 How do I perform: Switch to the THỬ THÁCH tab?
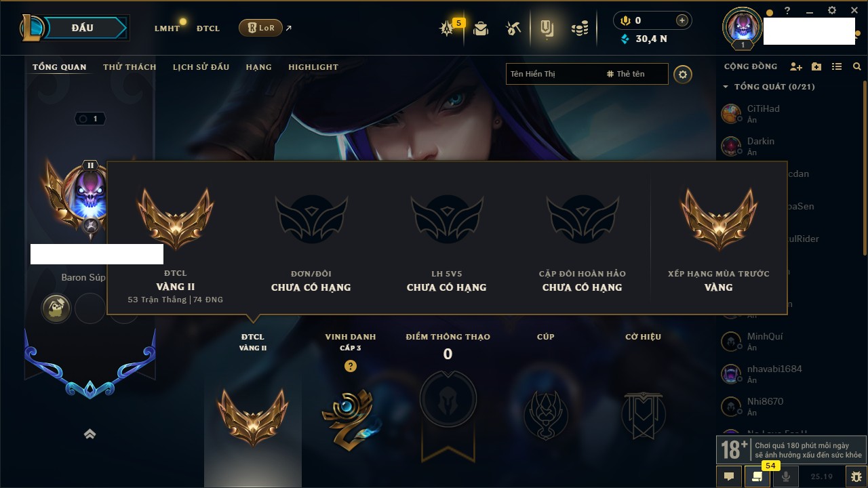pos(130,67)
